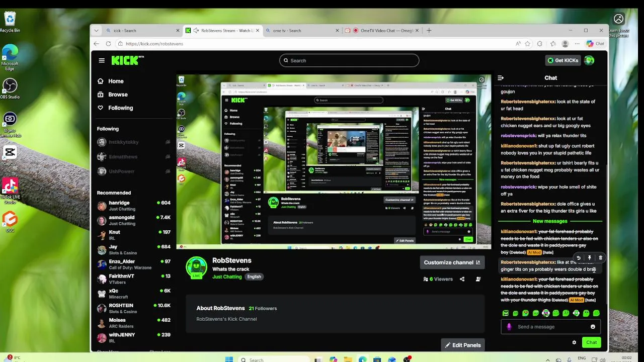Open Recycle Bin desktop icon

tap(10, 22)
